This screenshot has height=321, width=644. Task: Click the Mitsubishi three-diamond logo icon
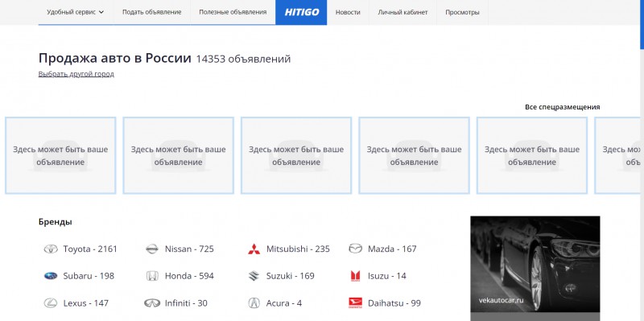[x=254, y=249]
